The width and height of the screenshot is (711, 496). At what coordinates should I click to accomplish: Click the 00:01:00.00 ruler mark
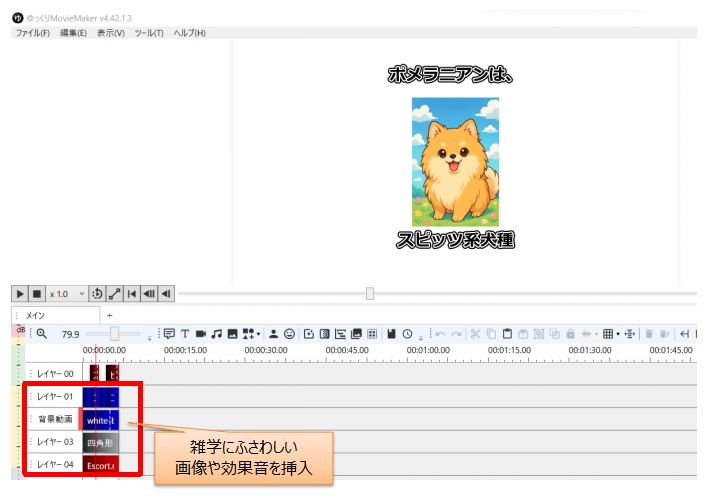429,350
